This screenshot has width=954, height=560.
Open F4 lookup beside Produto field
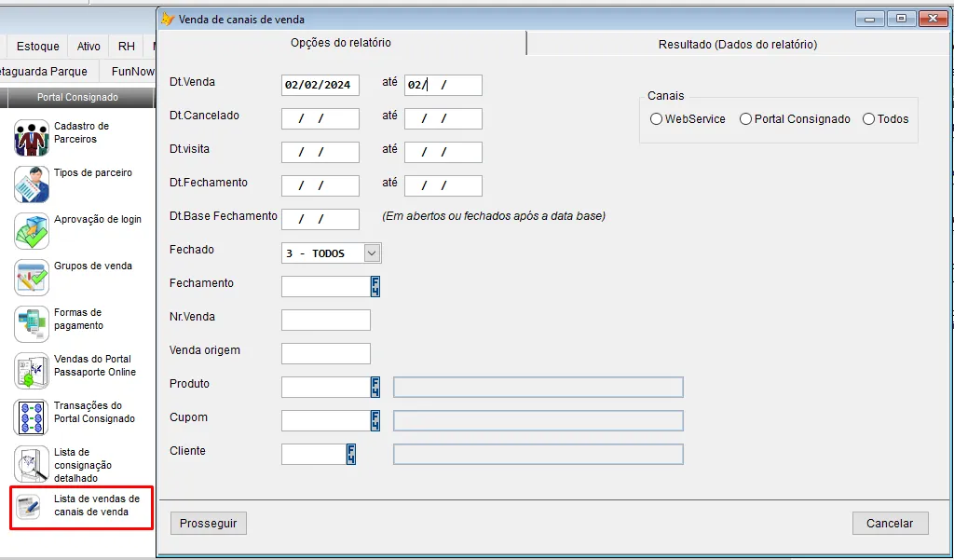click(x=375, y=388)
